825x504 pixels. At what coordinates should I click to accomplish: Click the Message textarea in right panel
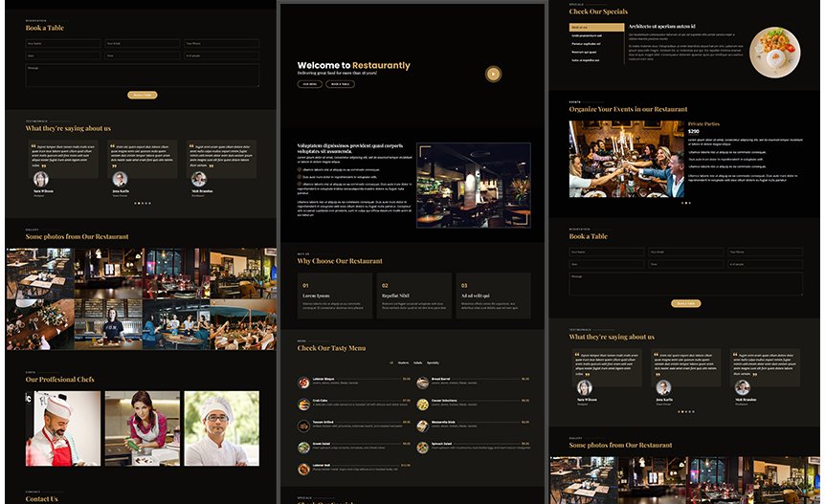tap(685, 284)
